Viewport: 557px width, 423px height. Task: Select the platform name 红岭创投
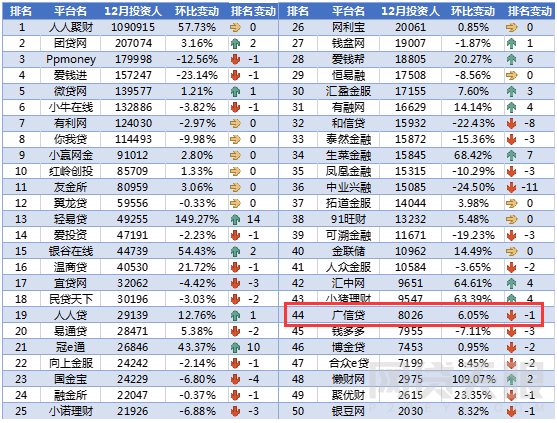[71, 171]
